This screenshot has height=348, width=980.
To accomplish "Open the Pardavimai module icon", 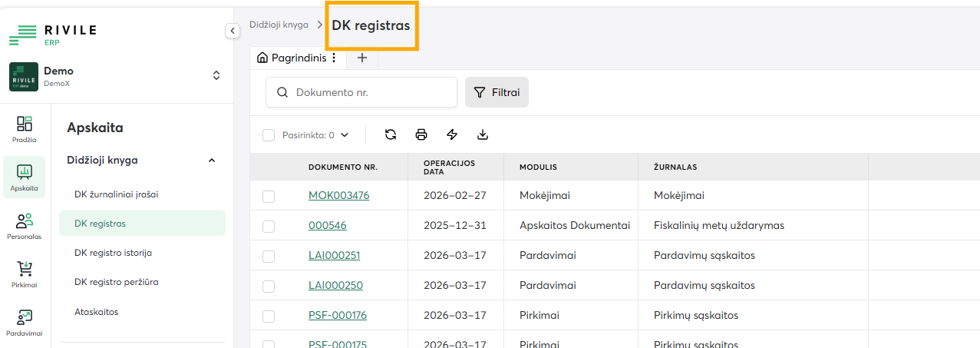I will (x=25, y=323).
